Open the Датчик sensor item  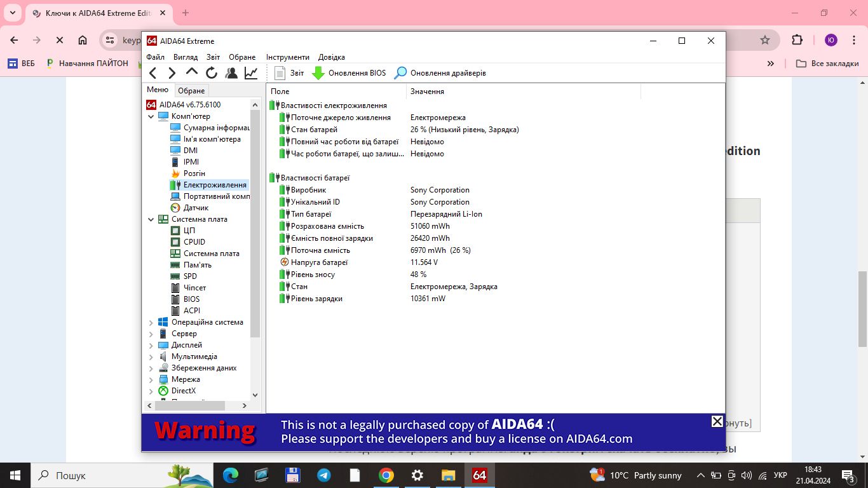189,208
